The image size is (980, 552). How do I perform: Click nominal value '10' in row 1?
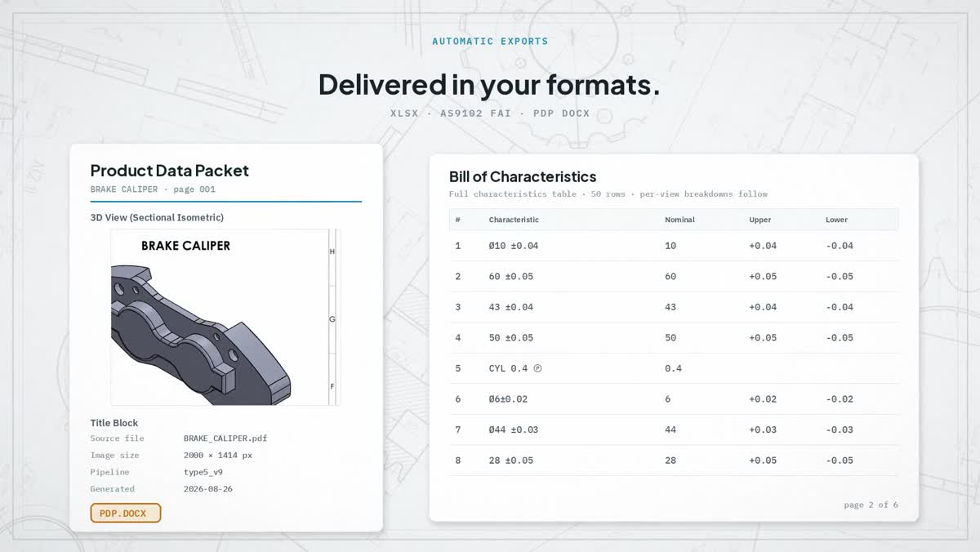coord(670,246)
